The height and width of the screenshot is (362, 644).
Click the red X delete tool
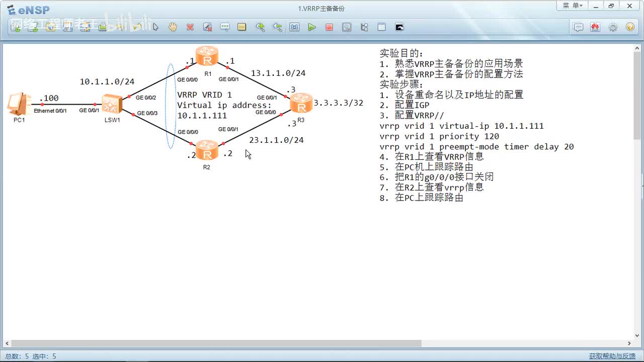(190, 27)
